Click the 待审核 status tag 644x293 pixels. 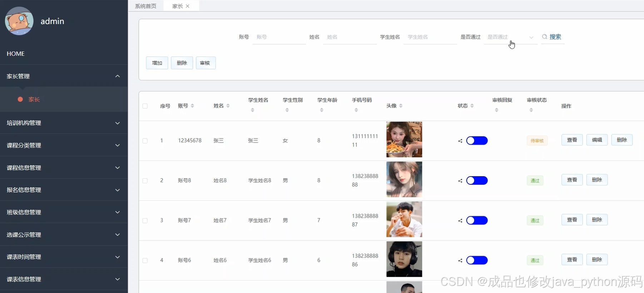point(537,141)
